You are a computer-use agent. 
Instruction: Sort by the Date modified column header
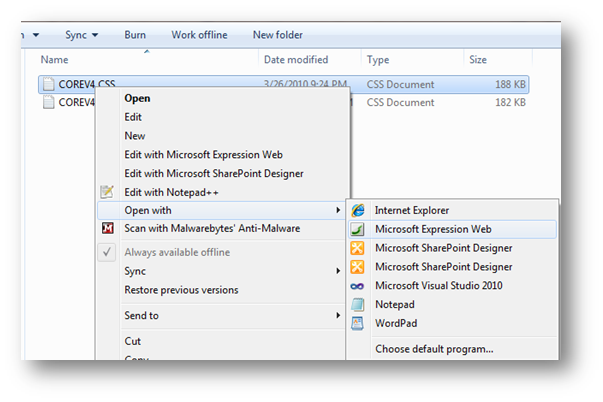click(x=296, y=60)
